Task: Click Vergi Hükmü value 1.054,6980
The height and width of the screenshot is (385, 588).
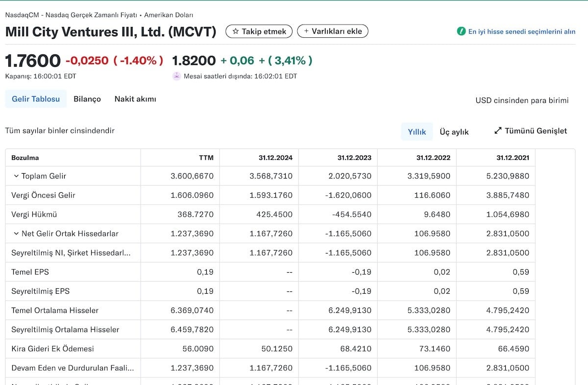Action: point(508,214)
